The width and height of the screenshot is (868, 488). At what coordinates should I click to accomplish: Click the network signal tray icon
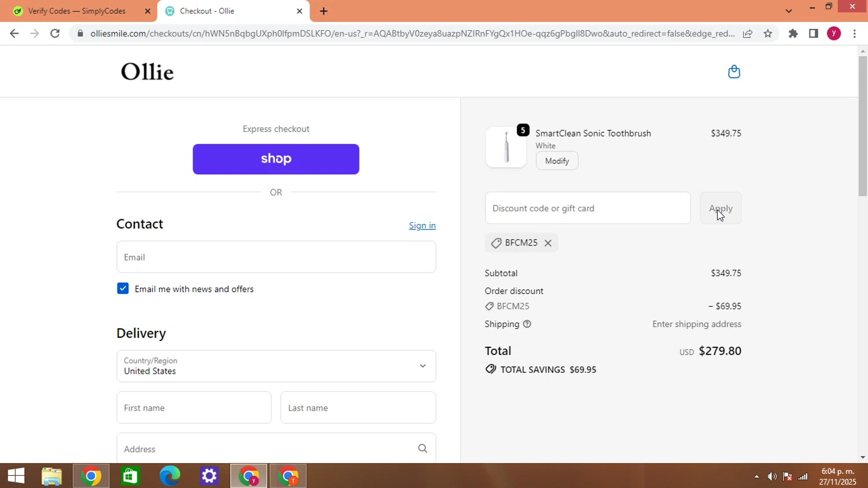(803, 476)
